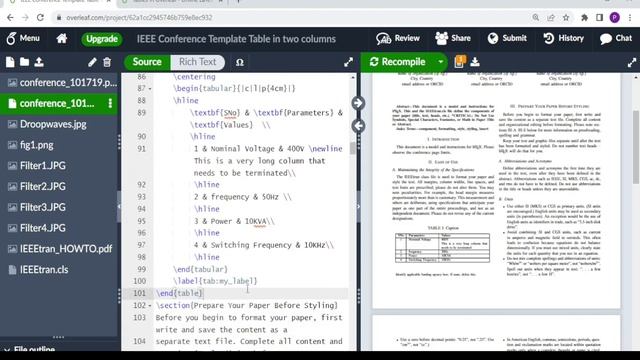Open the symbol palette omega icon
The height and width of the screenshot is (360, 640).
[x=240, y=62]
